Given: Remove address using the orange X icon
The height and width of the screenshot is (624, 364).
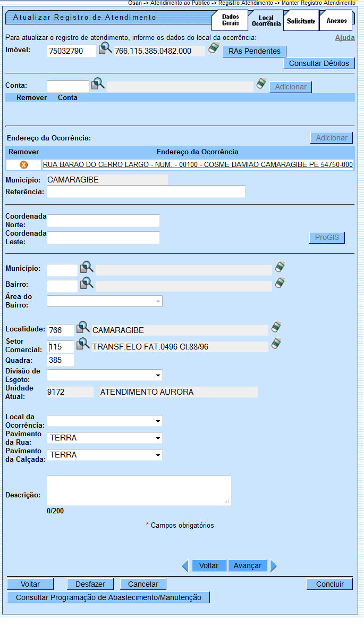Looking at the screenshot, I should coord(23,165).
